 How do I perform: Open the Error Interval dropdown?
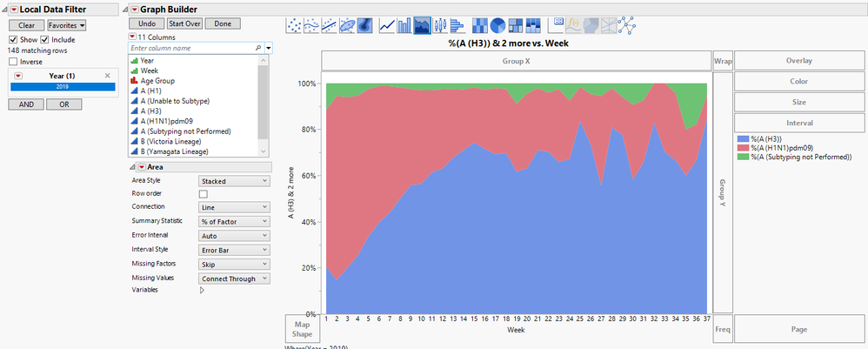234,236
